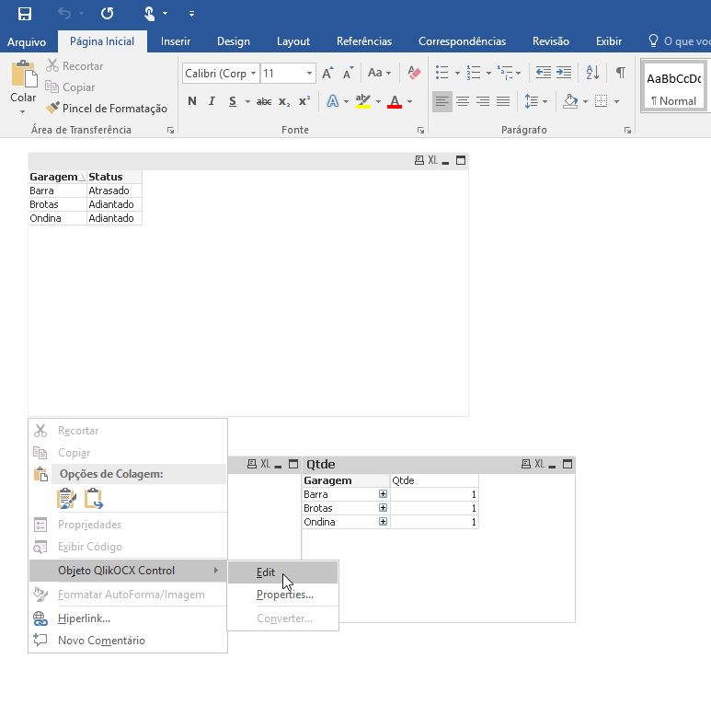
Task: Click the Garagem column header in top table
Action: 57,177
